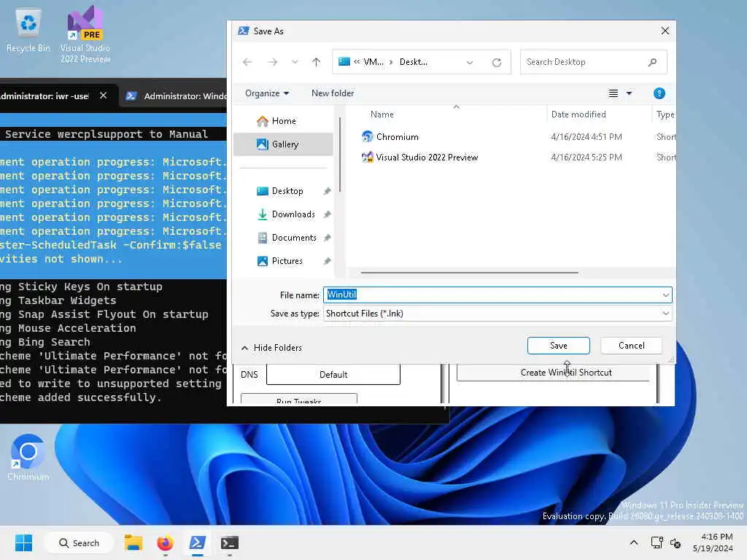Close the Save As dialog
The image size is (747, 560).
click(665, 31)
